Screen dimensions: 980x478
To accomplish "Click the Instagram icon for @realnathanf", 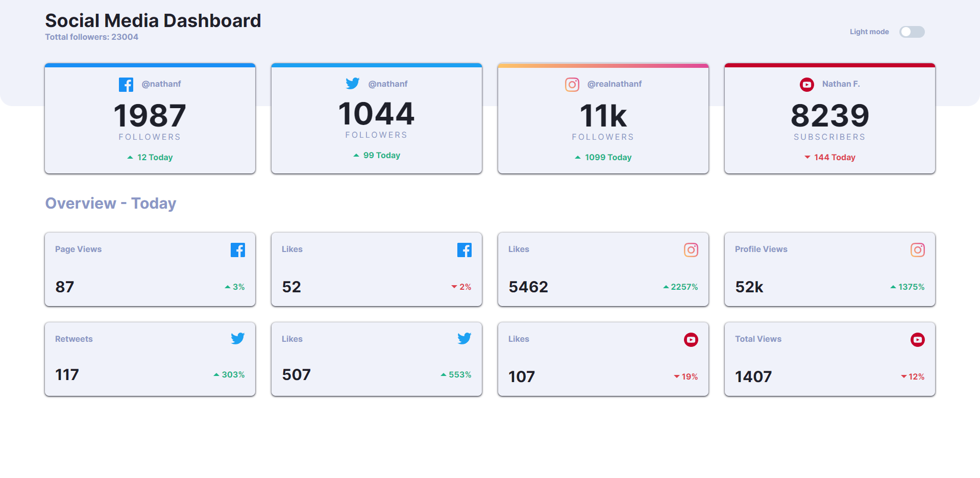I will [x=572, y=84].
